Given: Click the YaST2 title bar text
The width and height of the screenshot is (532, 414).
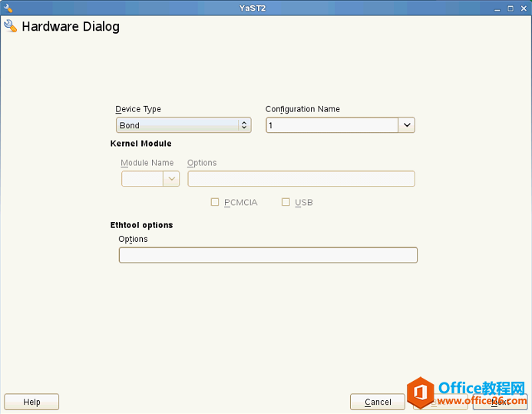Looking at the screenshot, I should click(x=253, y=8).
